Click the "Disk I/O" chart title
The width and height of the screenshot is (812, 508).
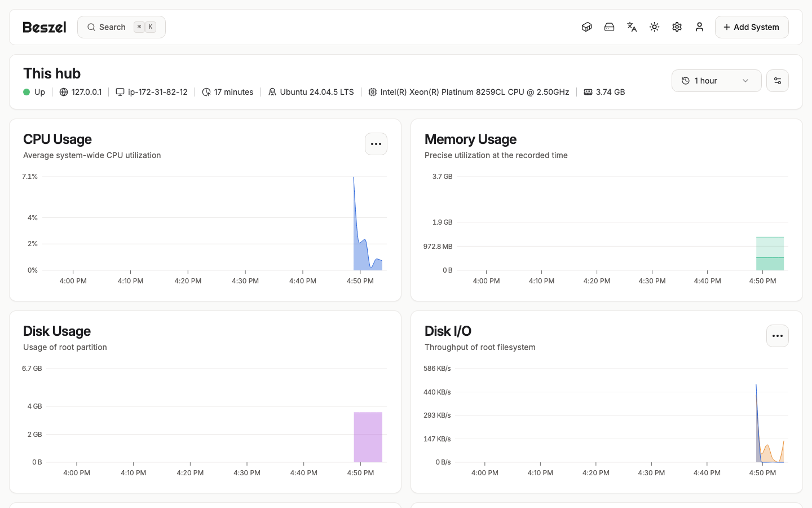(x=448, y=331)
